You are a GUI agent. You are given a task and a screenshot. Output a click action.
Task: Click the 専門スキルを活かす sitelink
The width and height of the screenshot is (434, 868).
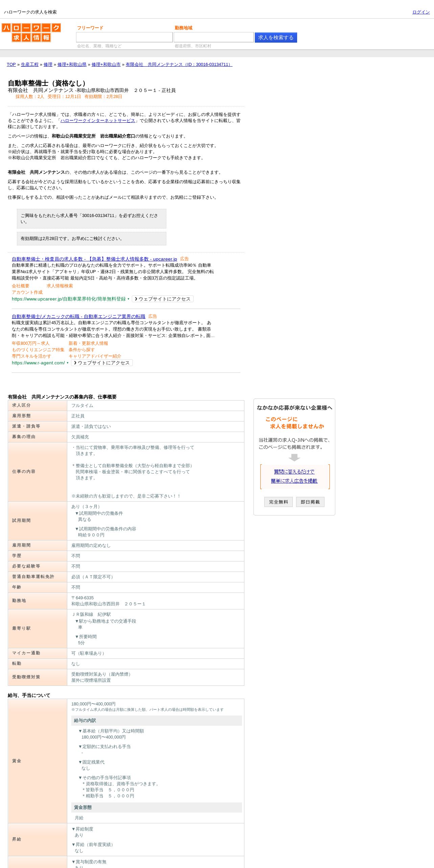31,356
